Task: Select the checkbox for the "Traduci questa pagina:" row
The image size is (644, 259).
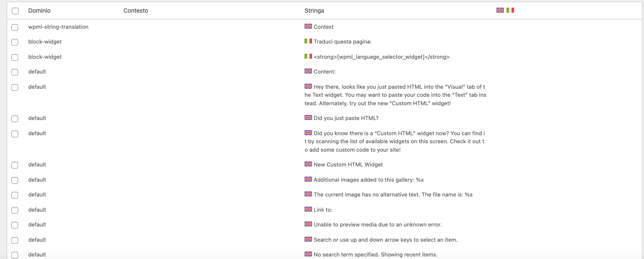Action: 15,42
